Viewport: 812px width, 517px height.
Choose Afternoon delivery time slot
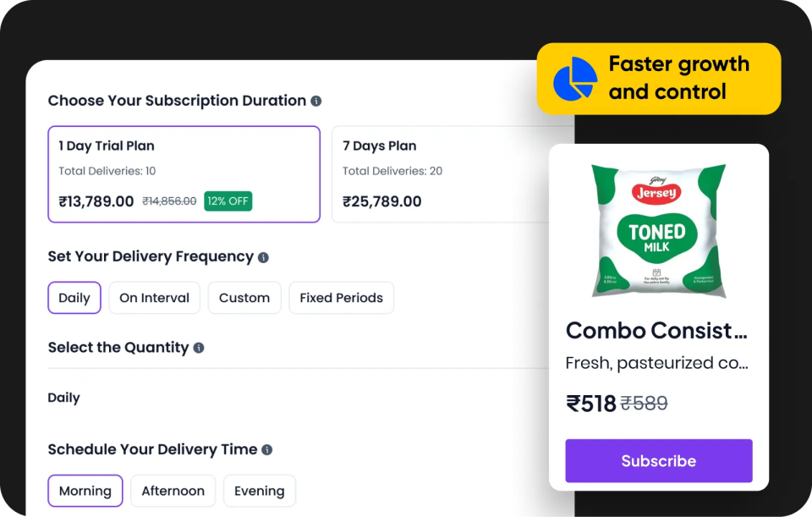coord(173,491)
